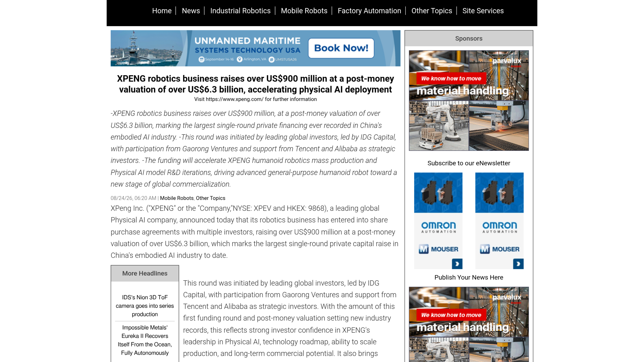Viewport: 644px width, 362px height.
Task: Click the paragraph starting 'XPeng Inc.'
Action: [255, 232]
